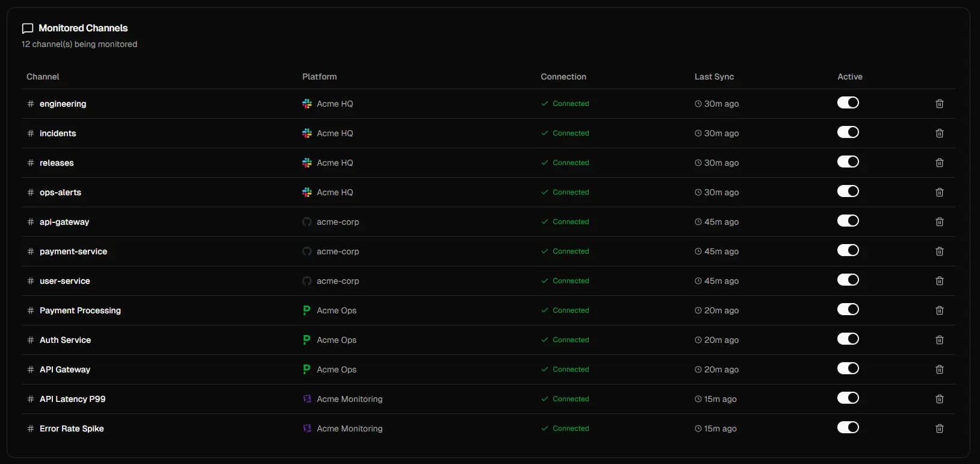Image resolution: width=980 pixels, height=464 pixels.
Task: Click the Monitored Channels heading
Action: [83, 28]
